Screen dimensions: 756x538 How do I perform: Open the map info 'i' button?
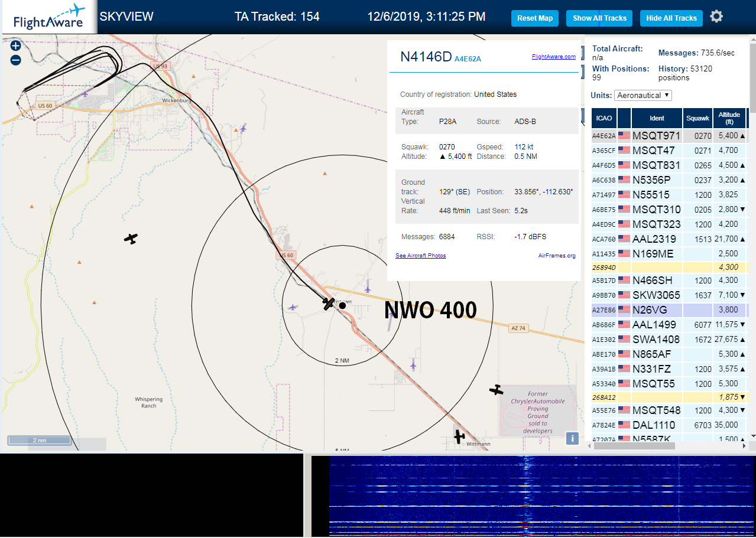click(572, 438)
